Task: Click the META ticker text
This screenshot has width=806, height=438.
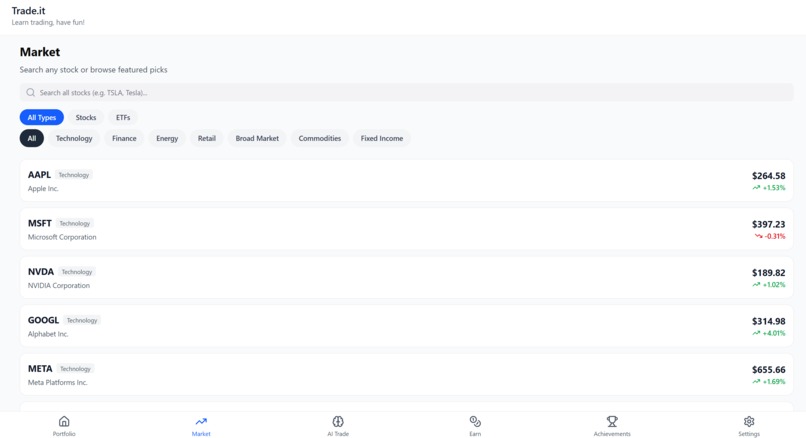Action: click(40, 369)
